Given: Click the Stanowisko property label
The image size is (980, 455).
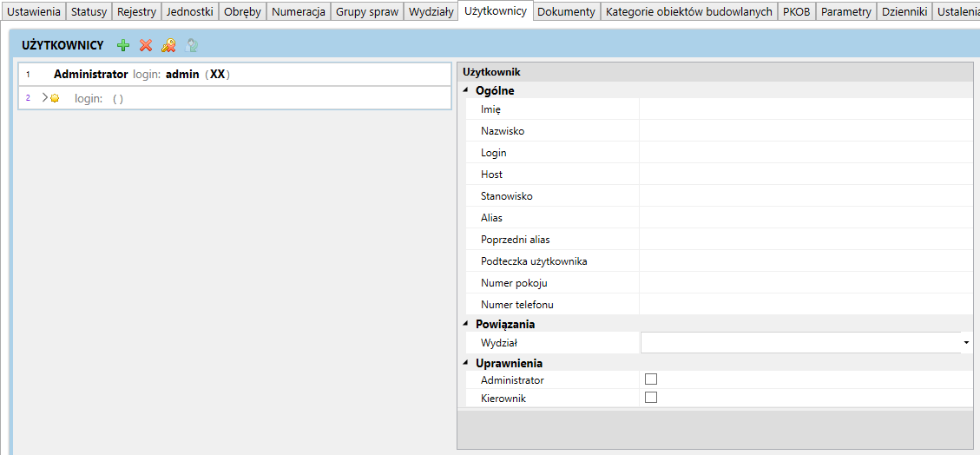Looking at the screenshot, I should (507, 196).
